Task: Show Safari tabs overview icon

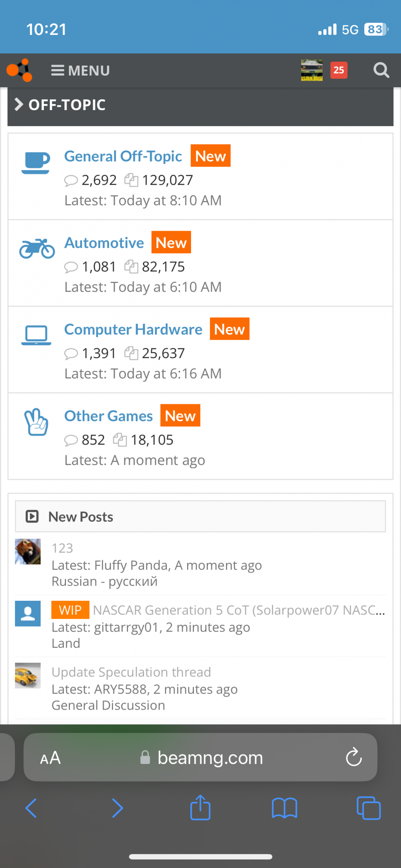Action: click(x=368, y=808)
